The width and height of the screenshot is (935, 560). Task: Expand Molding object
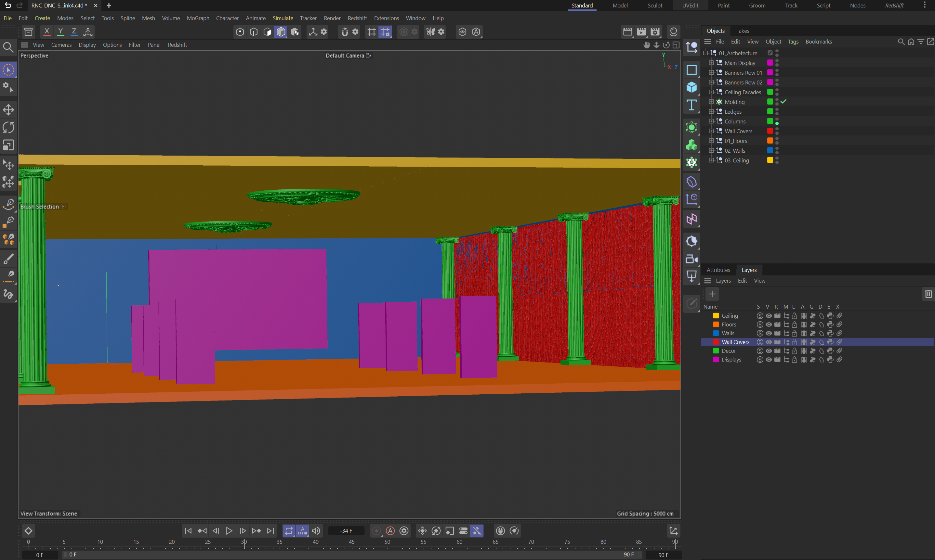tap(711, 102)
